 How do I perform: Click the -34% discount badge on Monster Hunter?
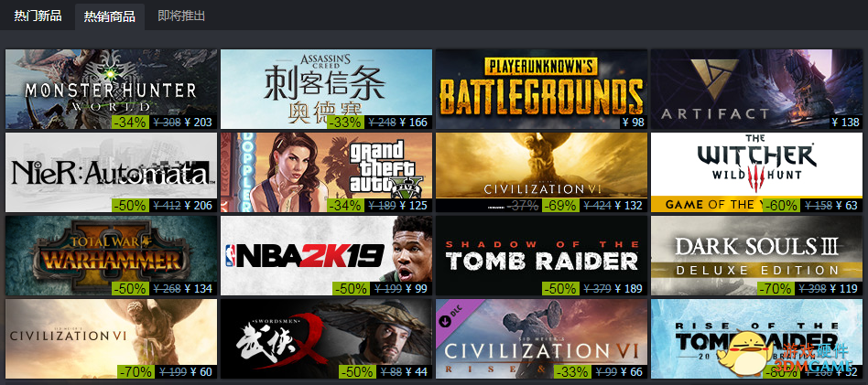pyautogui.click(x=129, y=123)
